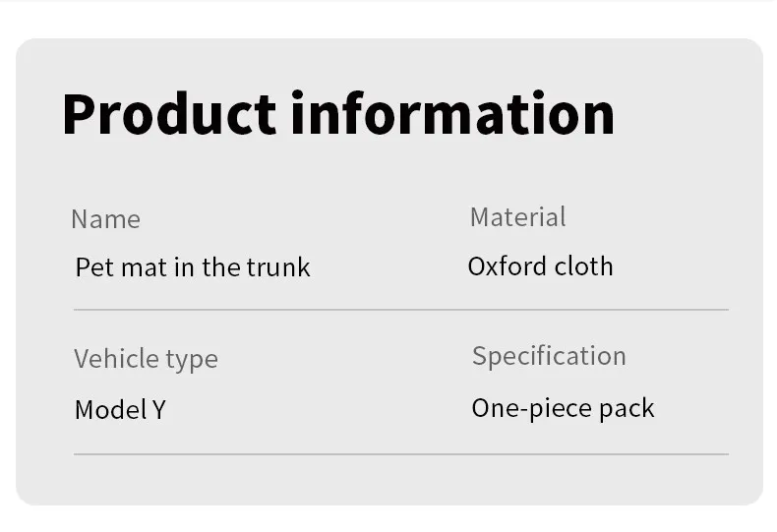Image resolution: width=777 pixels, height=532 pixels.
Task: Click the word pack in the specification value
Action: tap(627, 410)
